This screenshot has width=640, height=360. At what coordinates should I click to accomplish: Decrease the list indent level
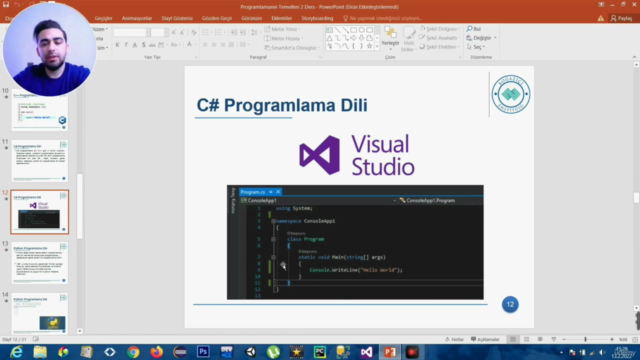point(234,32)
